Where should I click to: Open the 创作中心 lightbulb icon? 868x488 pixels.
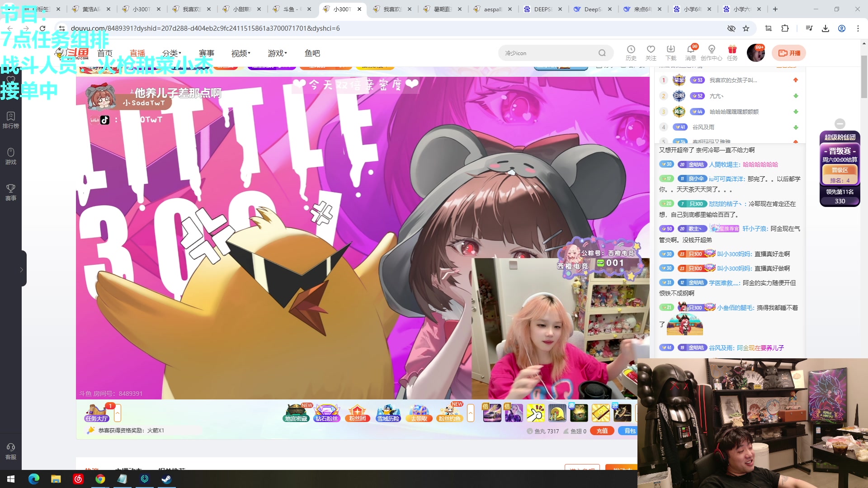(711, 53)
